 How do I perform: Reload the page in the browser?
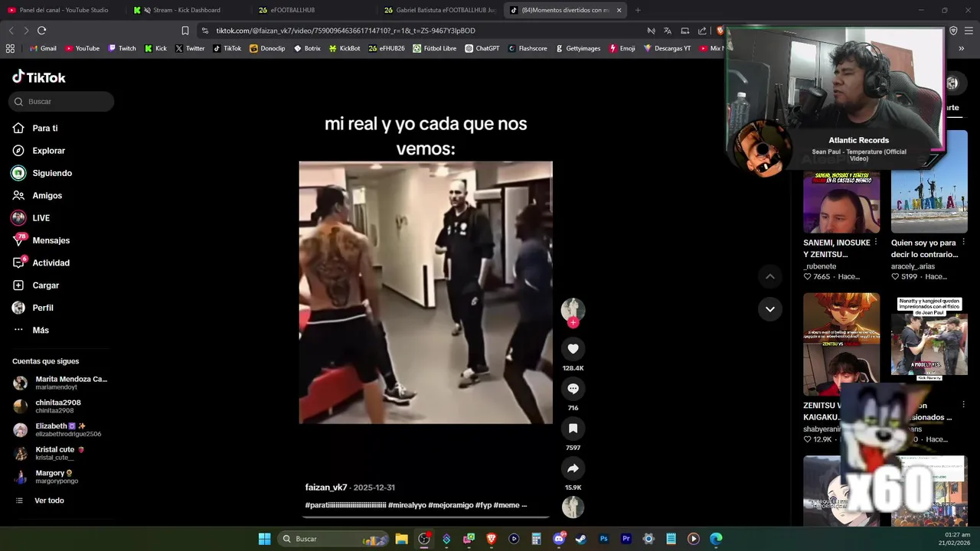pos(41,31)
